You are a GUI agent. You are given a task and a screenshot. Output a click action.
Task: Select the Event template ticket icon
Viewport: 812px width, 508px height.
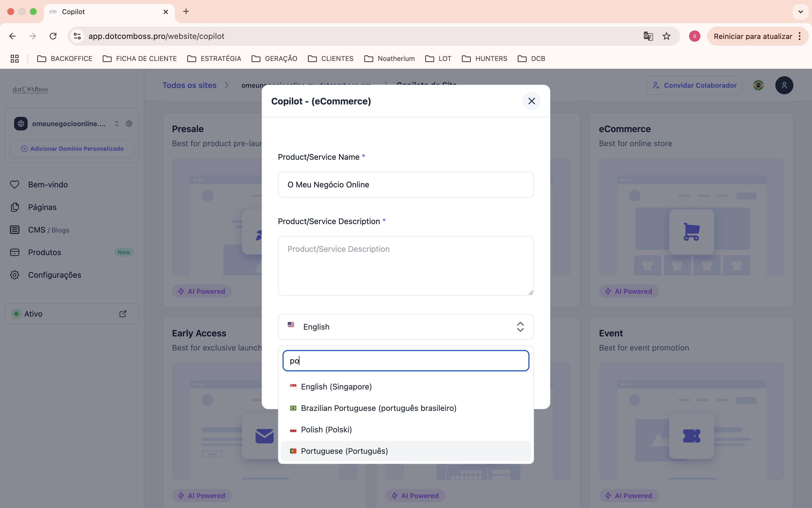pyautogui.click(x=691, y=436)
